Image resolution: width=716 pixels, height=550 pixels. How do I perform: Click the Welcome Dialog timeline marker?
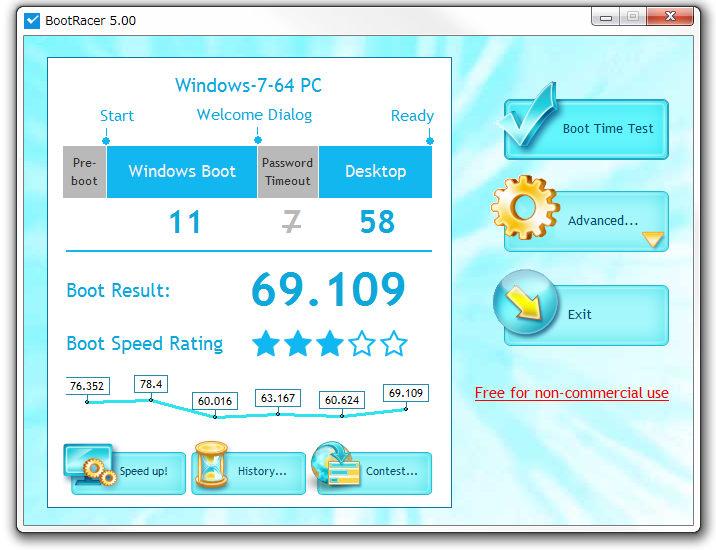point(258,140)
